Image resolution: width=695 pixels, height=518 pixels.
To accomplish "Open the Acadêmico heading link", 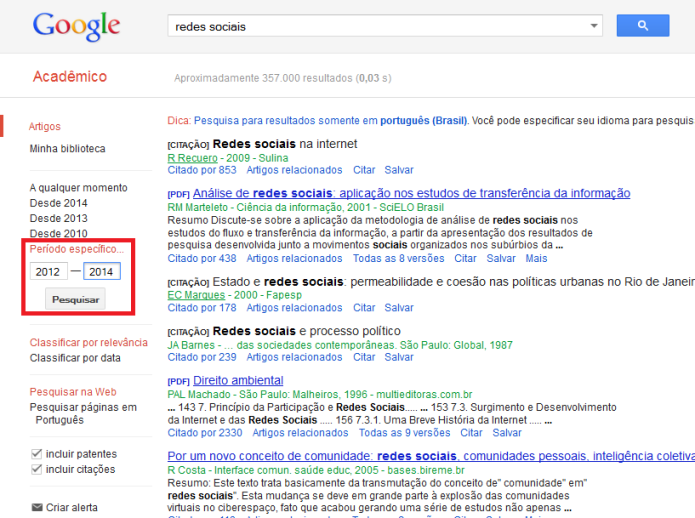I will coord(70,76).
